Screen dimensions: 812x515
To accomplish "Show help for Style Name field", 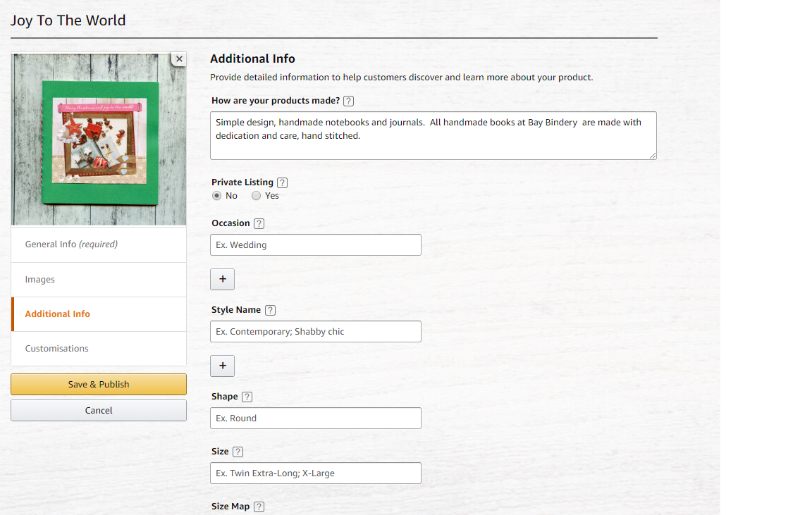I will pos(270,310).
